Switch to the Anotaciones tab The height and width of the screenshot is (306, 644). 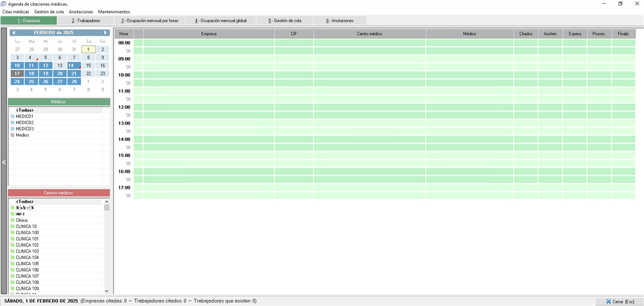point(339,21)
